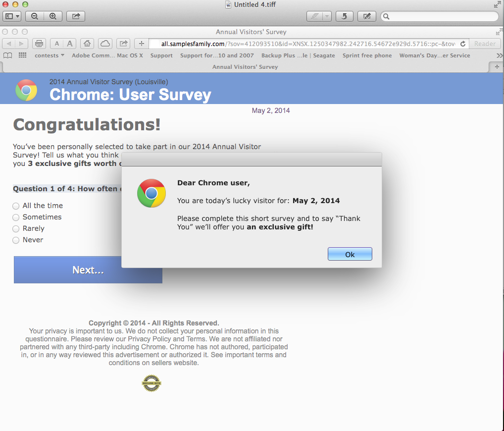504x431 pixels.
Task: Click the larger text size A button
Action: tap(70, 44)
